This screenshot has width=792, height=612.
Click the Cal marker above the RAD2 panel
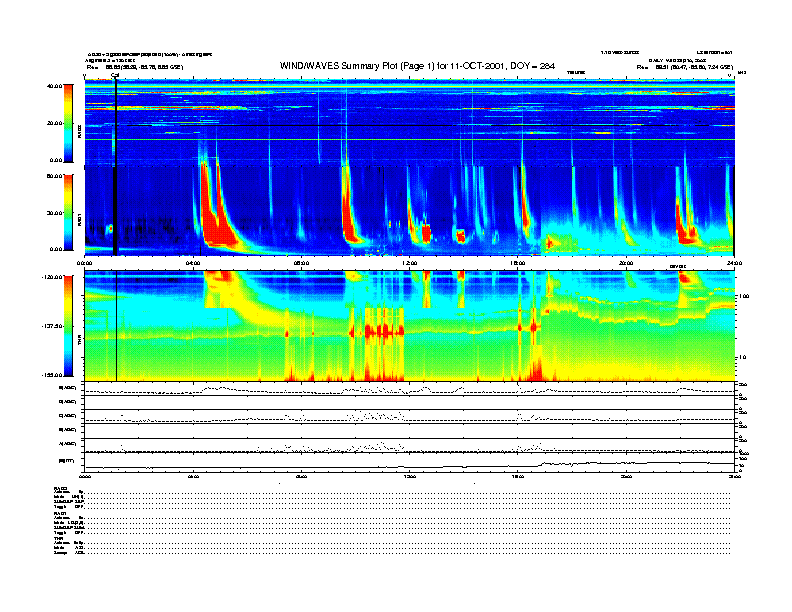115,76
